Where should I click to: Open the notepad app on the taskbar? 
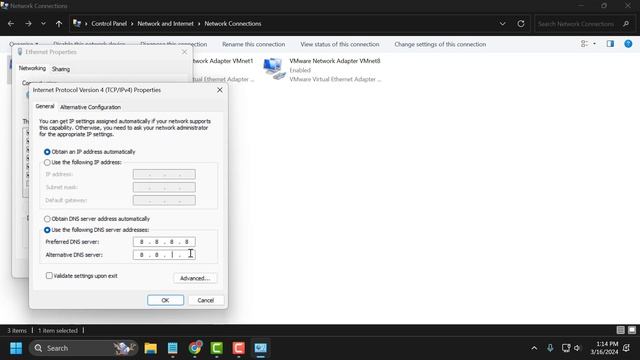tap(173, 348)
